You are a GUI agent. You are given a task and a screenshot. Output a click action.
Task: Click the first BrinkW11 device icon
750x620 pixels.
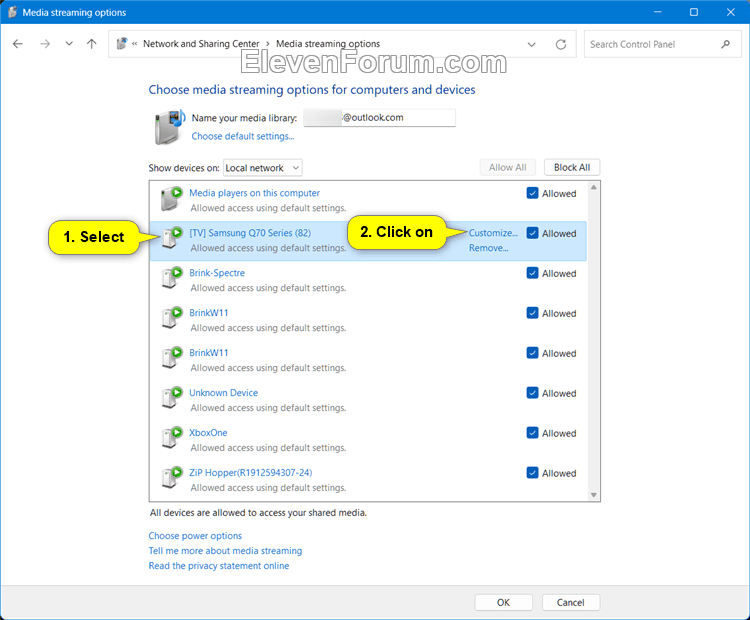coord(172,318)
